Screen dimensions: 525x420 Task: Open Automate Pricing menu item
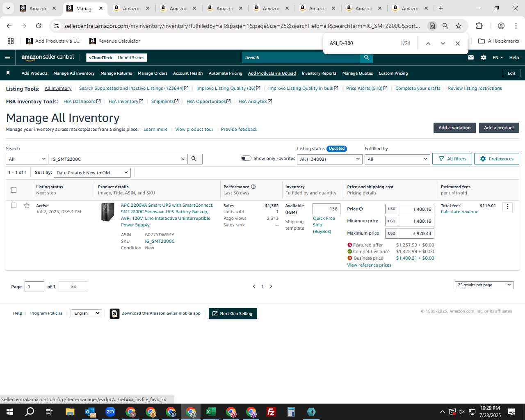click(225, 73)
